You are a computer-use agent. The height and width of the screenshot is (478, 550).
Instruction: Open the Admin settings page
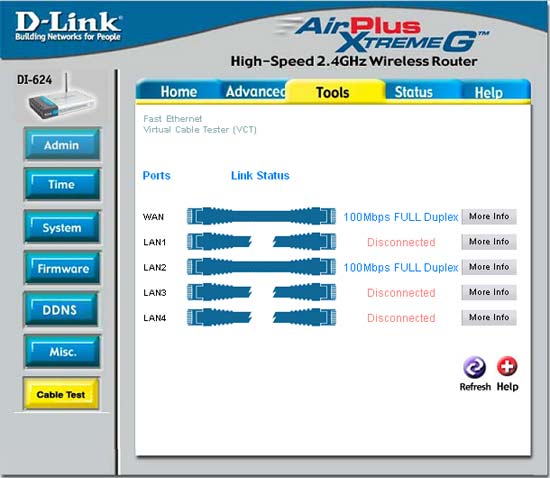coord(62,144)
